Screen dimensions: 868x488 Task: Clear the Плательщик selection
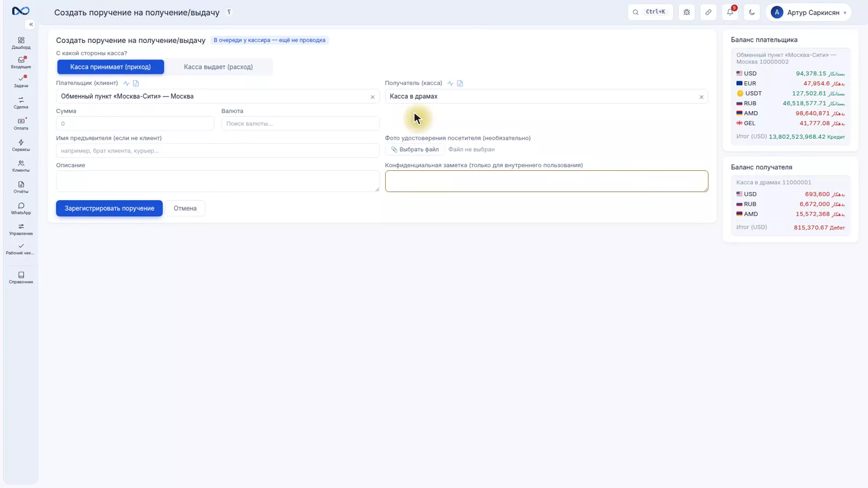(373, 97)
